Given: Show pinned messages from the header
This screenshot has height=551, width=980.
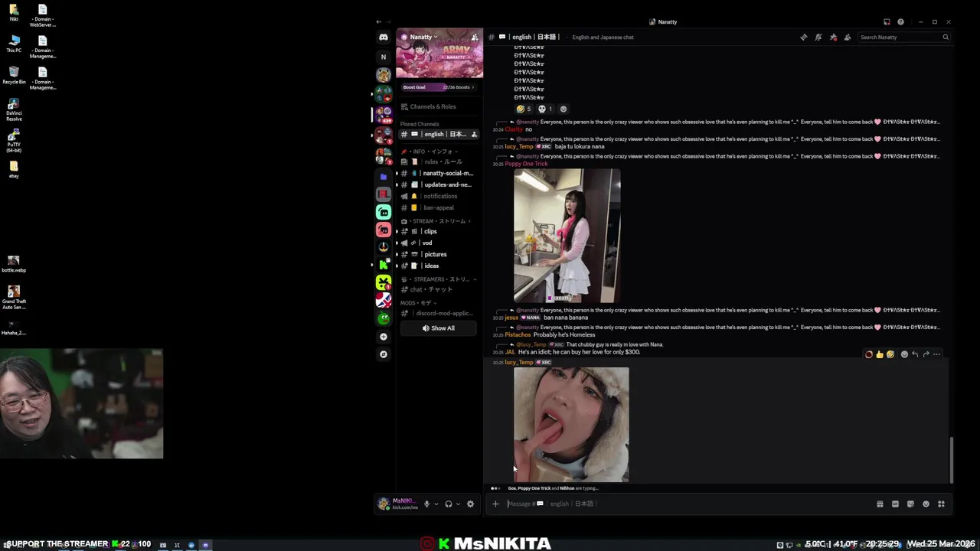Looking at the screenshot, I should [x=833, y=37].
